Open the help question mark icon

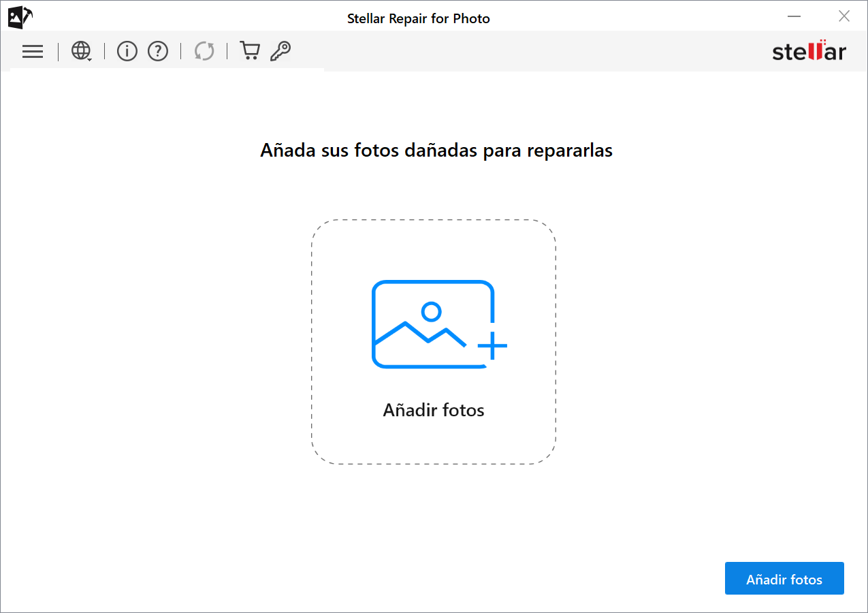click(158, 51)
